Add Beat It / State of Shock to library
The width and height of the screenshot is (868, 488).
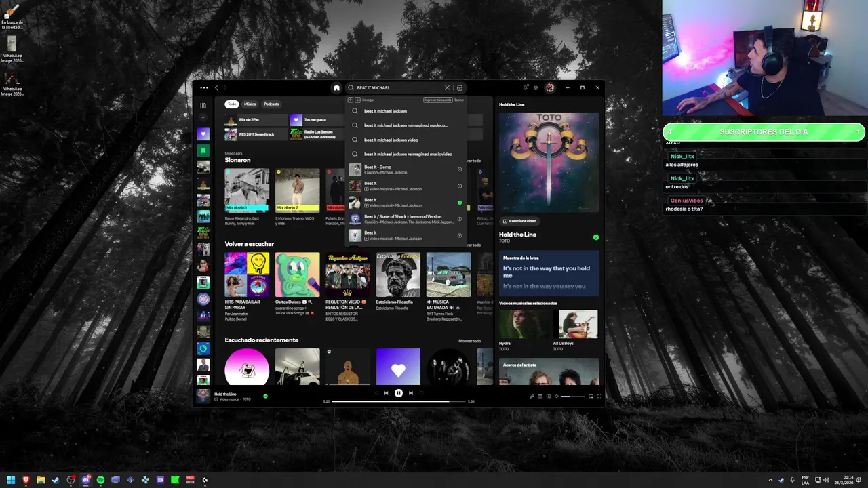click(x=460, y=219)
